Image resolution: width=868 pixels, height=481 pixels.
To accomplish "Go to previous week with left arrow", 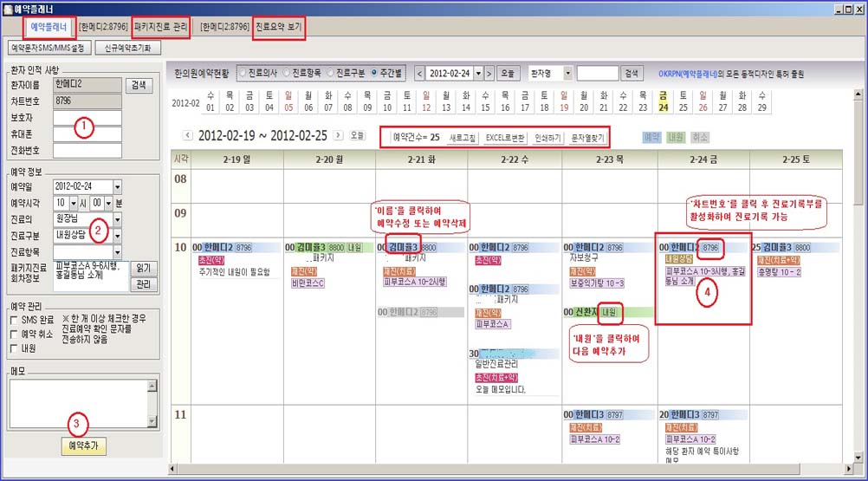I will tap(188, 135).
